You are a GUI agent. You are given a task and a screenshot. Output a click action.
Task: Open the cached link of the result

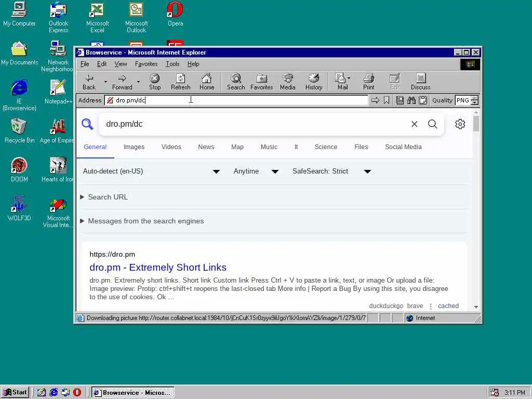(448, 306)
